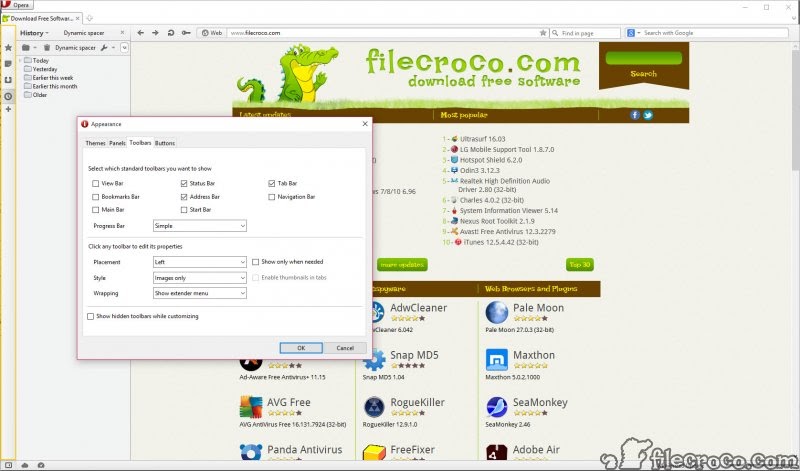
Task: Select the Toolbars tab
Action: pos(140,143)
